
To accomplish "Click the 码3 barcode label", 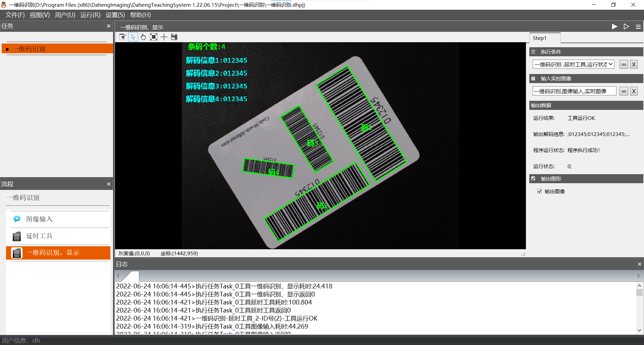I will tap(313, 143).
